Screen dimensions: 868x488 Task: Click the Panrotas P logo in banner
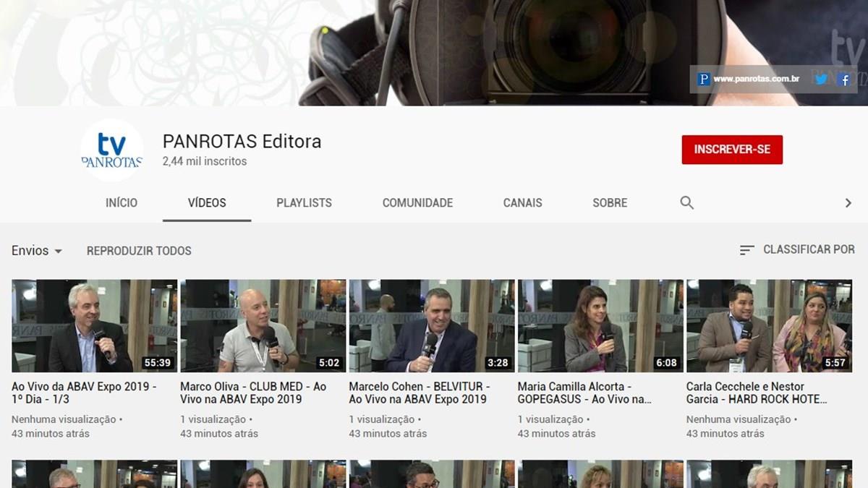point(703,80)
